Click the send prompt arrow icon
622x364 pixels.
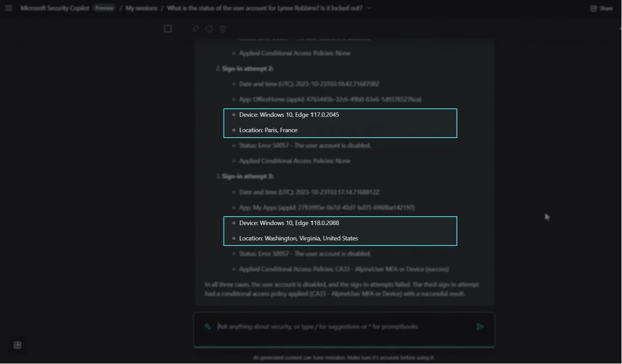[480, 326]
